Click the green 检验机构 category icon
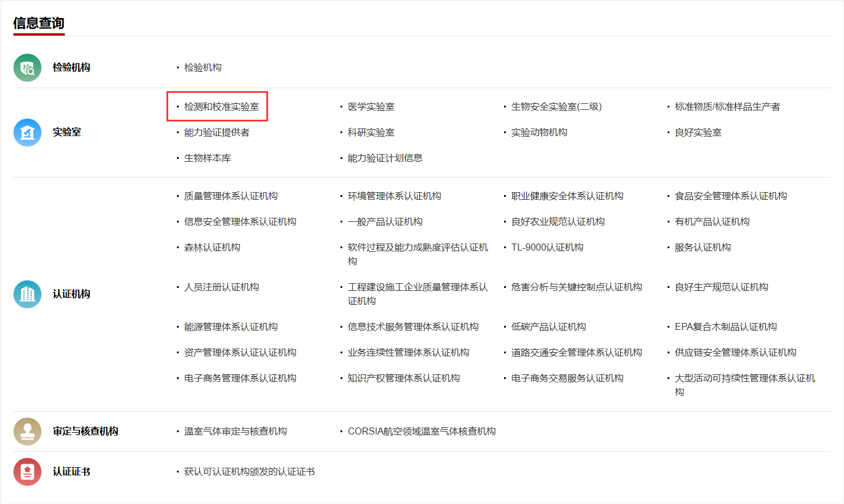844x504 pixels. 27,68
